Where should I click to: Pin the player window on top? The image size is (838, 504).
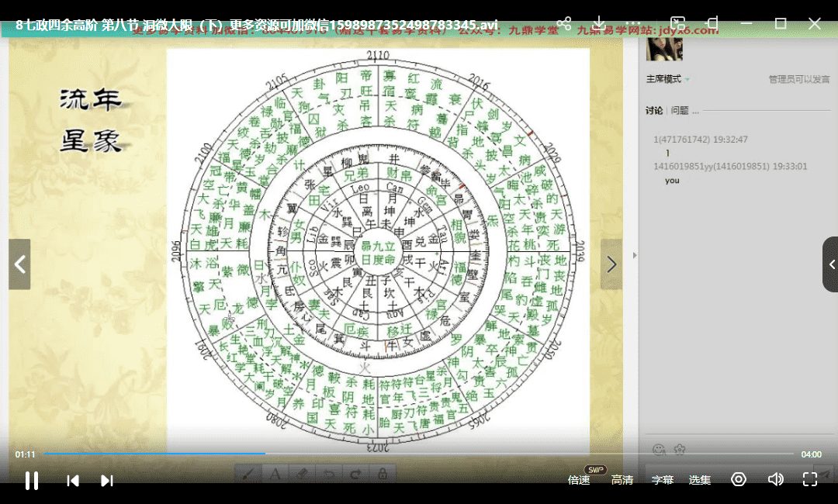pos(712,23)
